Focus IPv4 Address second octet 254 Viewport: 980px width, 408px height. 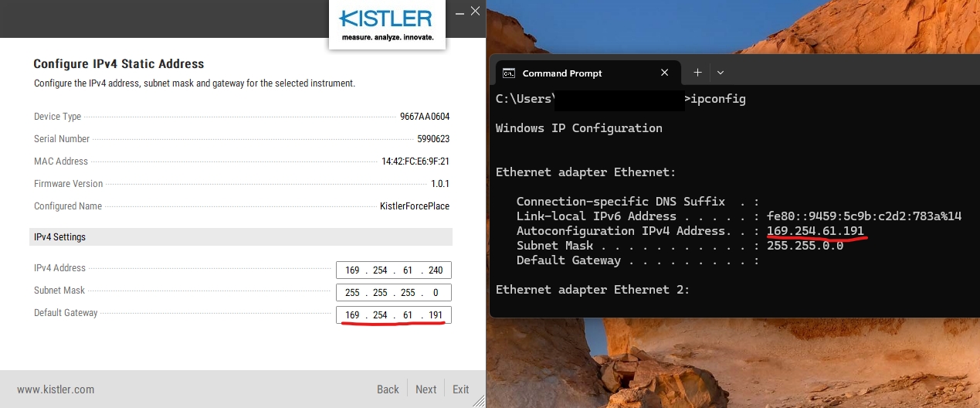[x=380, y=270]
